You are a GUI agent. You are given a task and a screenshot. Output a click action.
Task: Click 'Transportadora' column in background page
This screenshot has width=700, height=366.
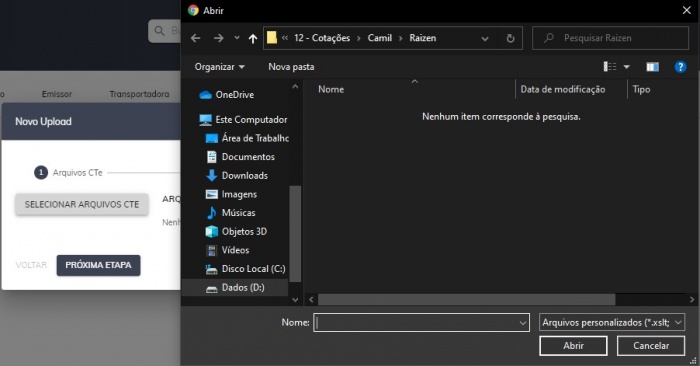(139, 94)
